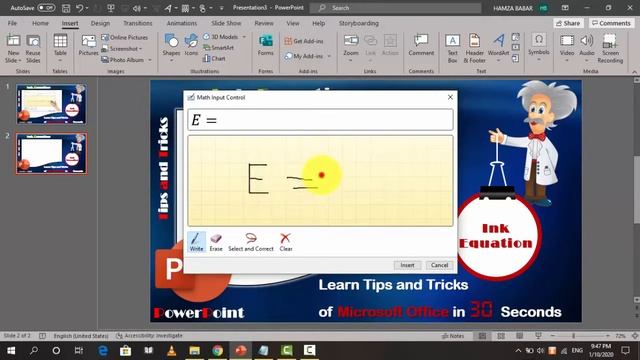The image size is (640, 360).
Task: Click the equation preview field
Action: coord(320,120)
